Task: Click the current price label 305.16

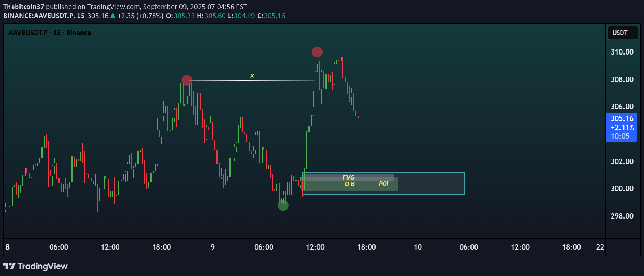Action: click(x=622, y=118)
